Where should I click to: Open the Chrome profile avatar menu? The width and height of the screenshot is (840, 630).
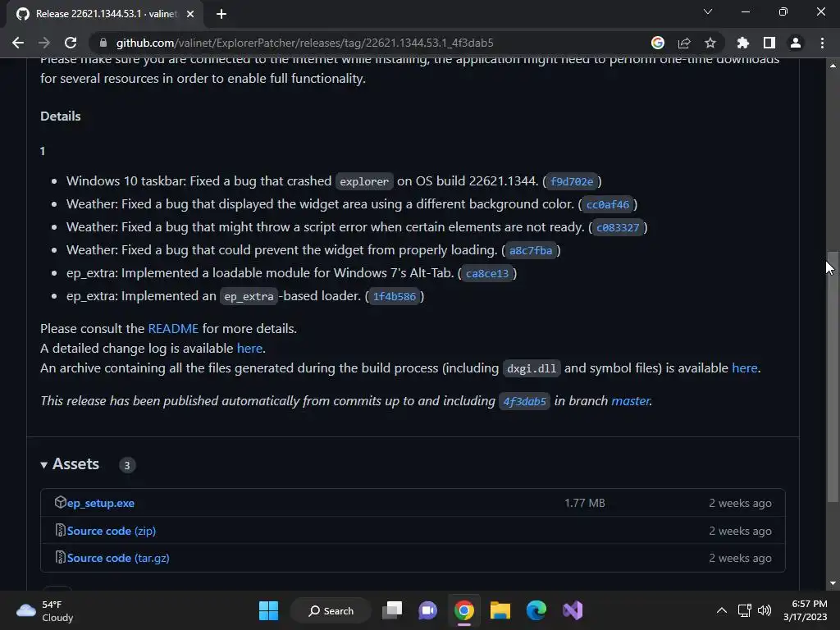point(796,43)
